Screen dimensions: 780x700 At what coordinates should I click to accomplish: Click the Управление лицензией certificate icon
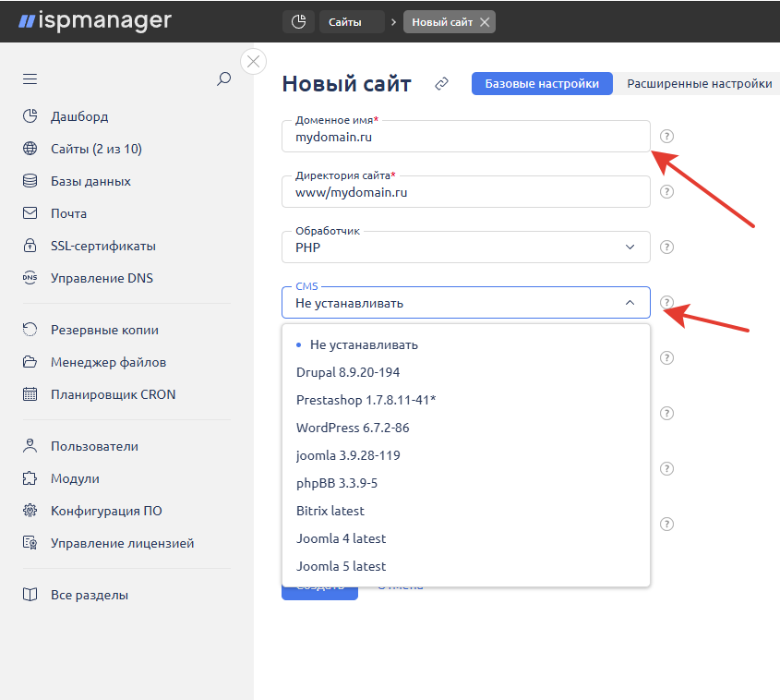30,543
